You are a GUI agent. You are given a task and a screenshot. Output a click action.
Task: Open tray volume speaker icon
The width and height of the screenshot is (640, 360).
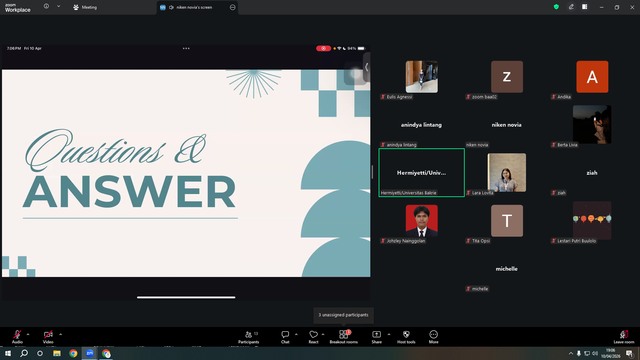[595, 353]
